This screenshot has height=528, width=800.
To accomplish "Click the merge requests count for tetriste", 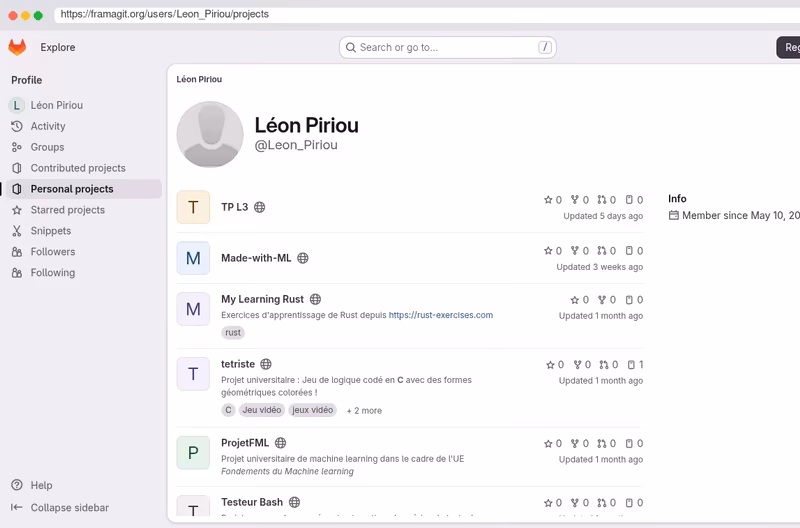I will [609, 365].
